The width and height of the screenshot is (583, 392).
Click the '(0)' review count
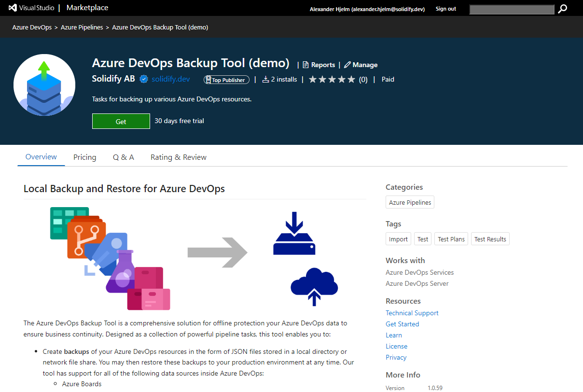[x=363, y=80]
